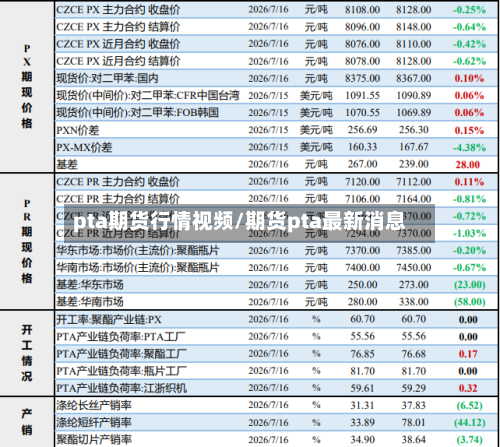
Task: Click the '产销' section header
Action: coord(27,422)
